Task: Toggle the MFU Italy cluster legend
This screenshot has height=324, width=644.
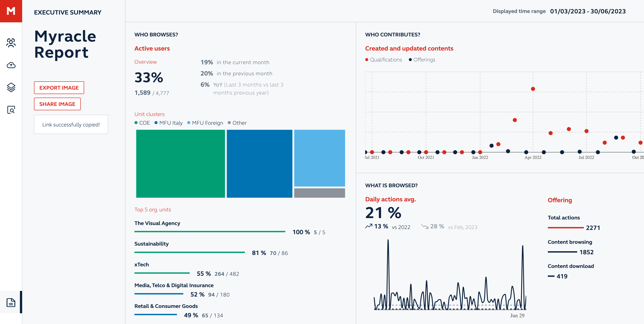Action: (x=169, y=123)
